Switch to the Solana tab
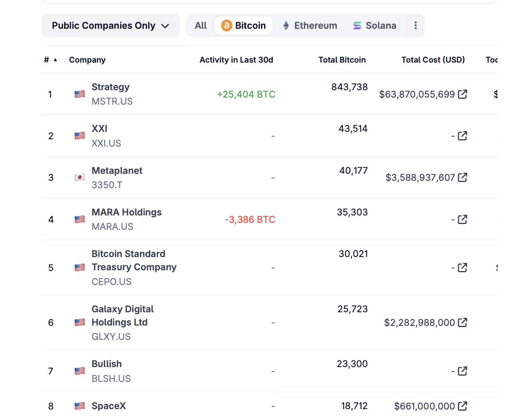Viewport: 525px width, 420px height. tap(374, 26)
